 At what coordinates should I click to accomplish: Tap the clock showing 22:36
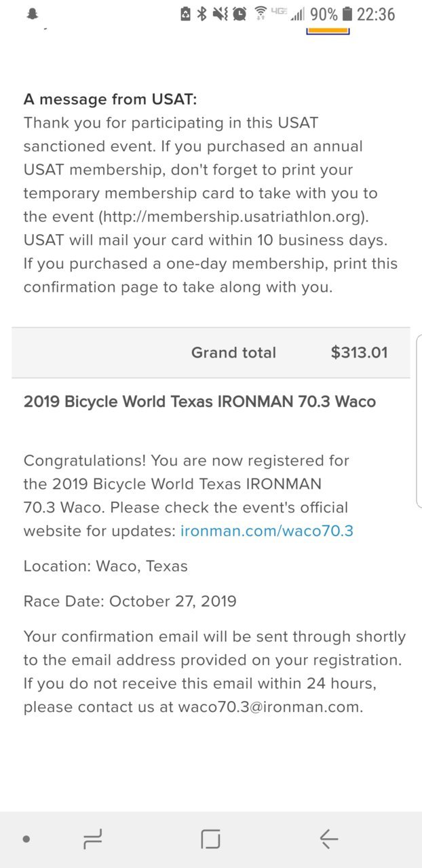376,14
